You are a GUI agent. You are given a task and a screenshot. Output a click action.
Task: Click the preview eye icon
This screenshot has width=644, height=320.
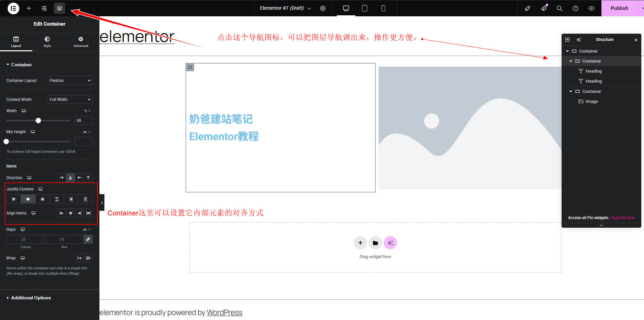tap(591, 8)
